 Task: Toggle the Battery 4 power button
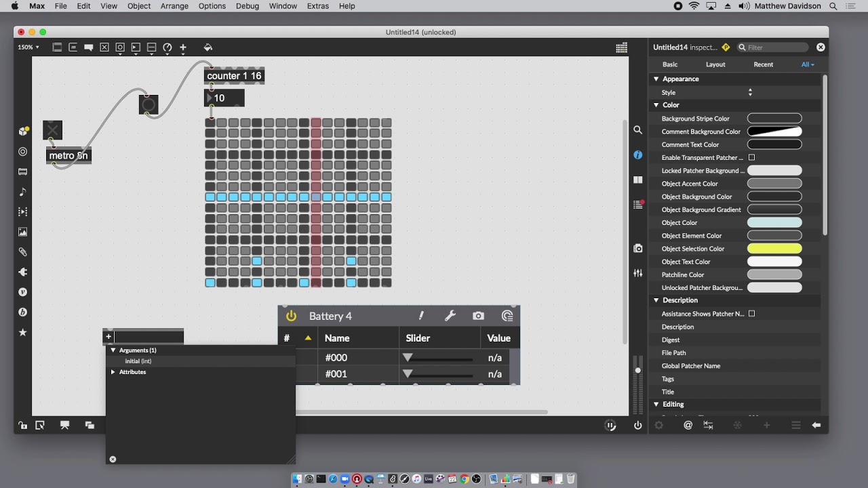pyautogui.click(x=291, y=316)
